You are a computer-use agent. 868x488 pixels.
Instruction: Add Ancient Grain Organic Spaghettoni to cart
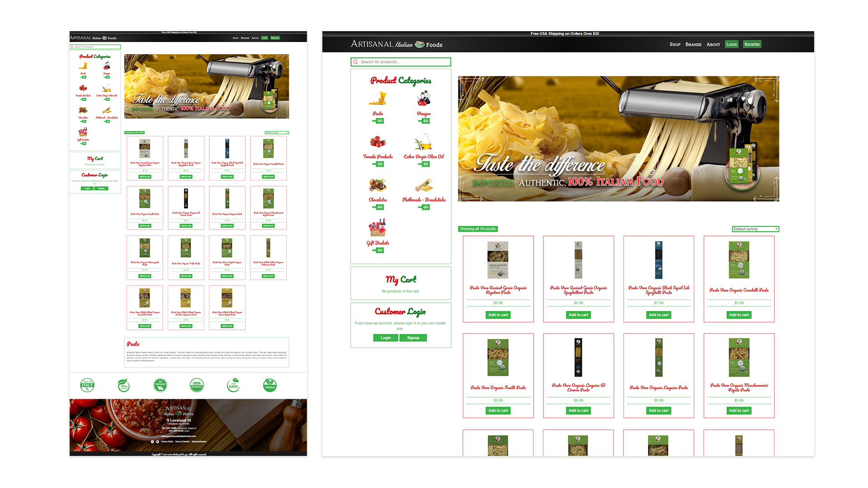click(x=578, y=315)
